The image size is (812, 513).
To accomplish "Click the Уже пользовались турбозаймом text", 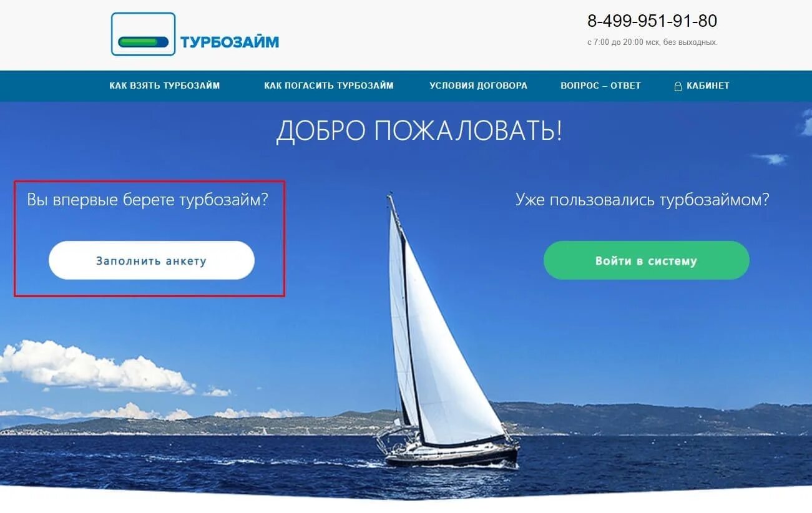I will (642, 200).
